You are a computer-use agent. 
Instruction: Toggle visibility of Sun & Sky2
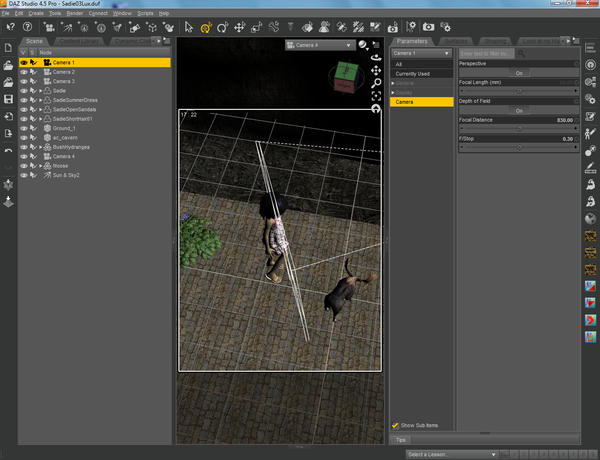point(24,174)
